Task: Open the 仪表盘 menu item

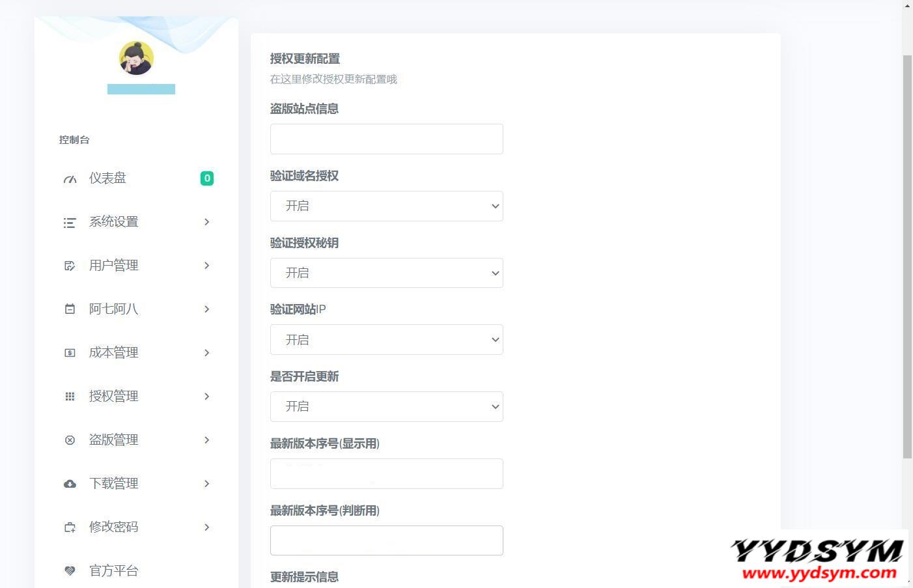Action: (x=107, y=178)
